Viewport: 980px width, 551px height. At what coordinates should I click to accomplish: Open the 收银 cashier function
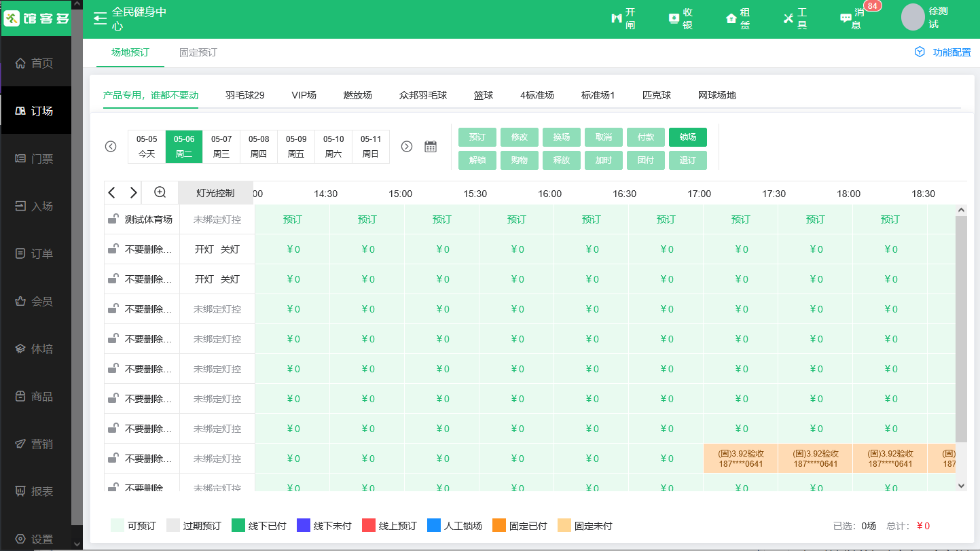[680, 18]
